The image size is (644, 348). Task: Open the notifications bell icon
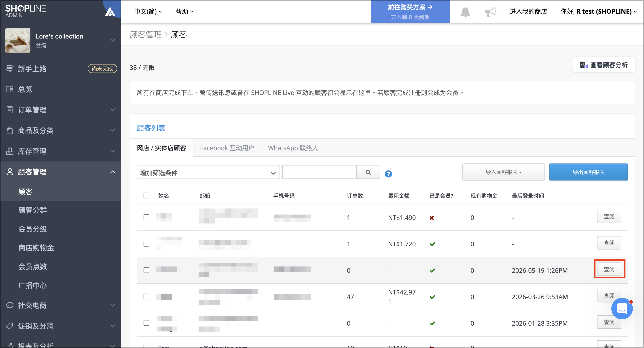[x=465, y=12]
